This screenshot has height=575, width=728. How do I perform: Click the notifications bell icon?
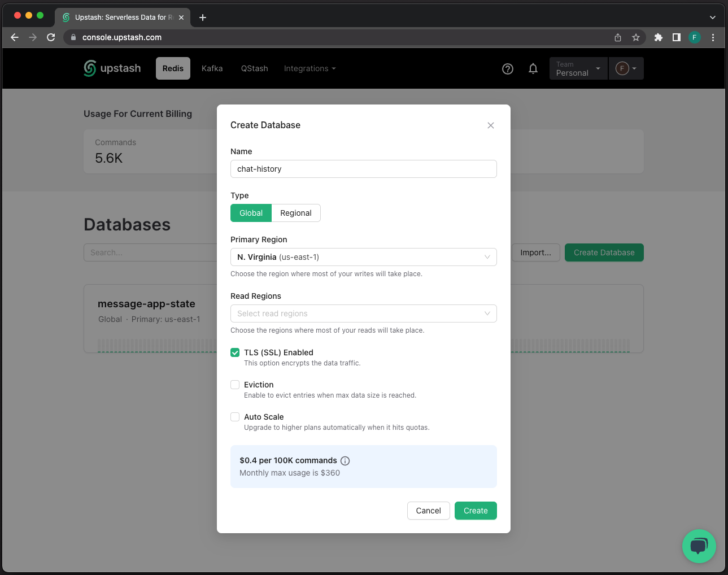pos(533,68)
